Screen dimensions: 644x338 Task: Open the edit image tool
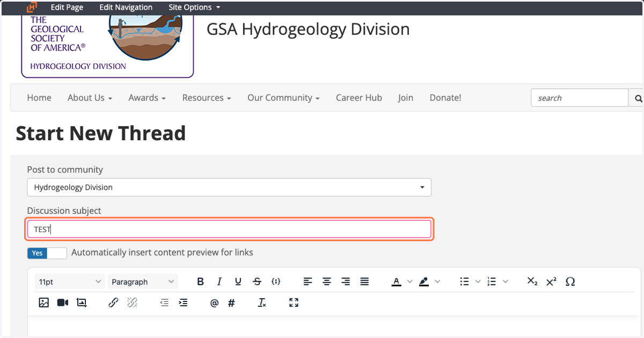[x=82, y=303]
